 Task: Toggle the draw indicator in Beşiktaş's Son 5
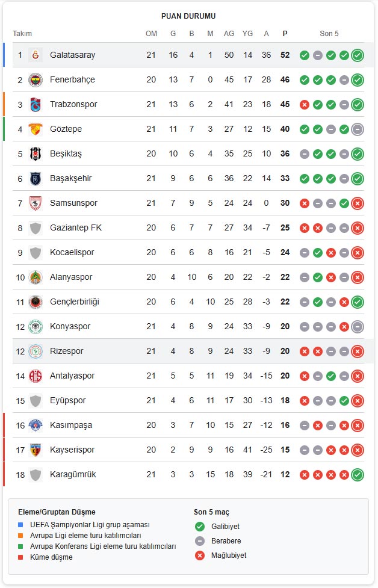point(304,153)
